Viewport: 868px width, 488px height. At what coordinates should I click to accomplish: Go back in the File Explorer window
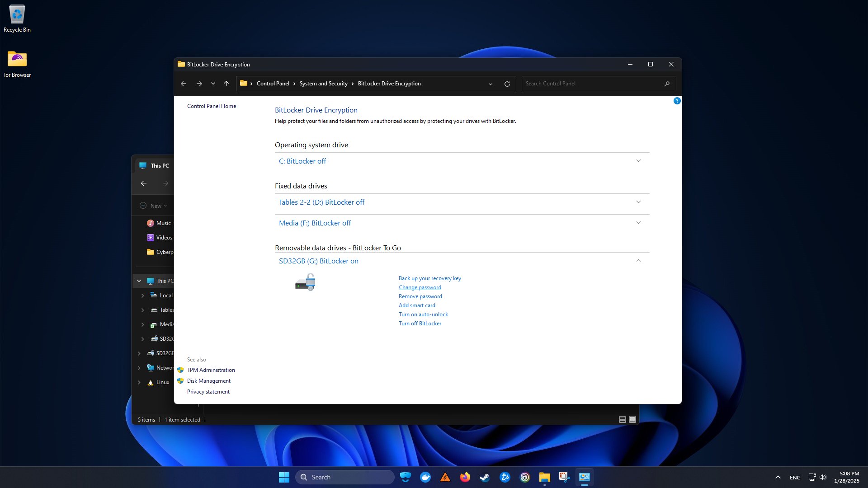point(144,183)
